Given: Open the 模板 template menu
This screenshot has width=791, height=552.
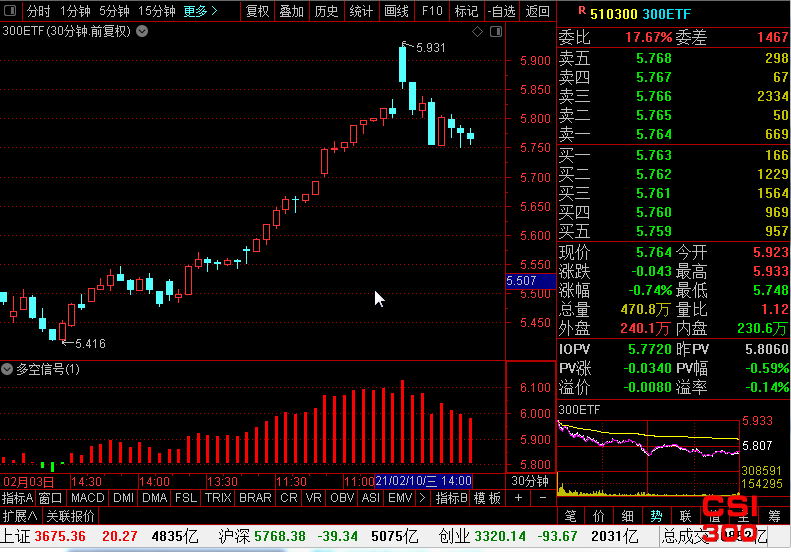Looking at the screenshot, I should point(487,498).
